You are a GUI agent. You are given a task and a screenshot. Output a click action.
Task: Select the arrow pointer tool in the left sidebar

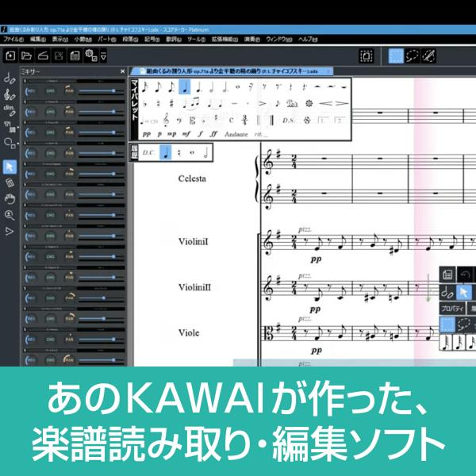10,167
